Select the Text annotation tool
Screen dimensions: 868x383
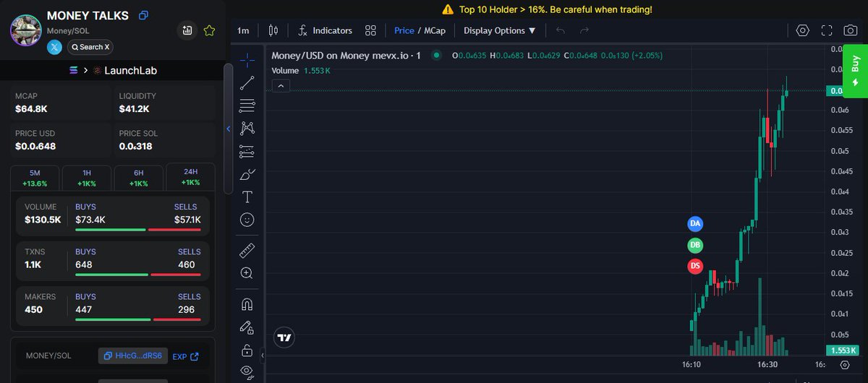(247, 197)
